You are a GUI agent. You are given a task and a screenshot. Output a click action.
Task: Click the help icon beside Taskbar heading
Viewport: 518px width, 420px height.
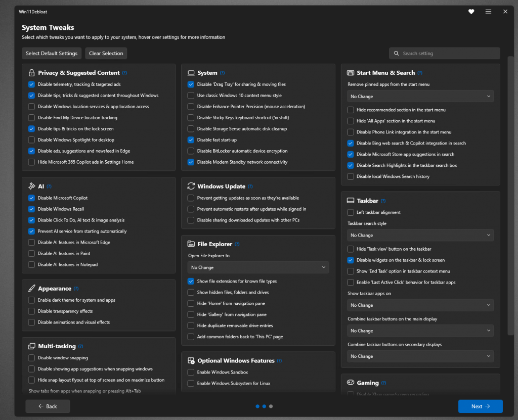pos(383,201)
